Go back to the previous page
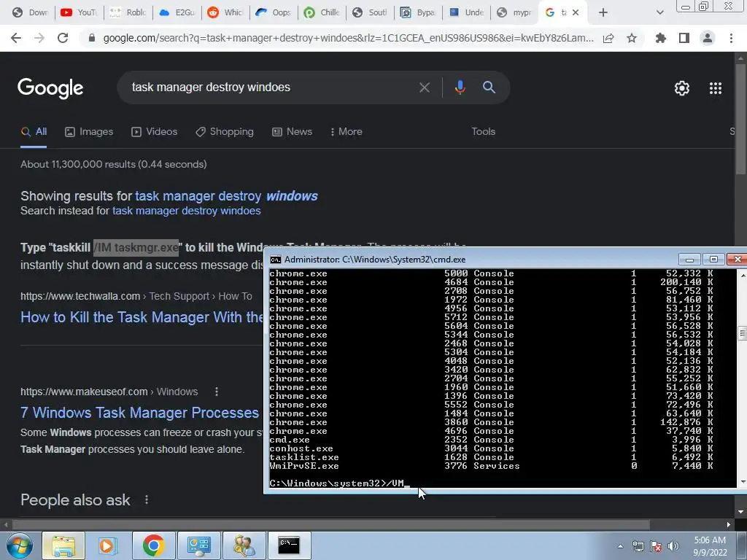Image resolution: width=747 pixels, height=560 pixels. 16,38
